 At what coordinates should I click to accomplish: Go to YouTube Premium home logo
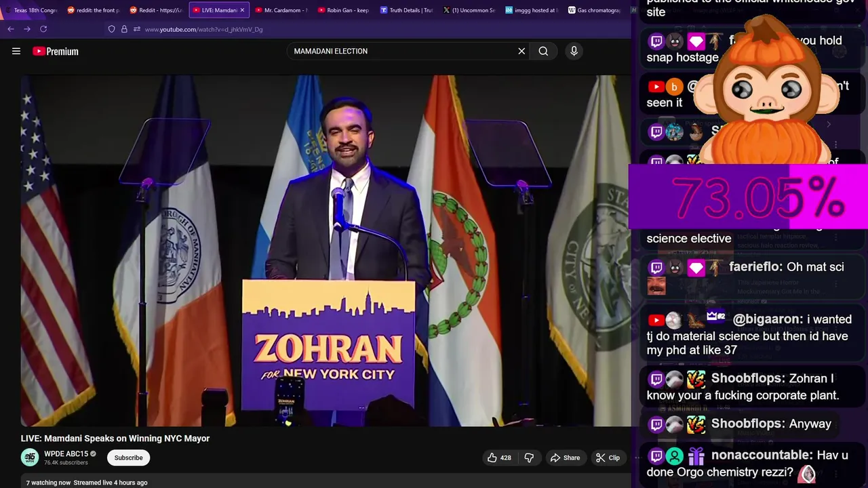pyautogui.click(x=56, y=51)
